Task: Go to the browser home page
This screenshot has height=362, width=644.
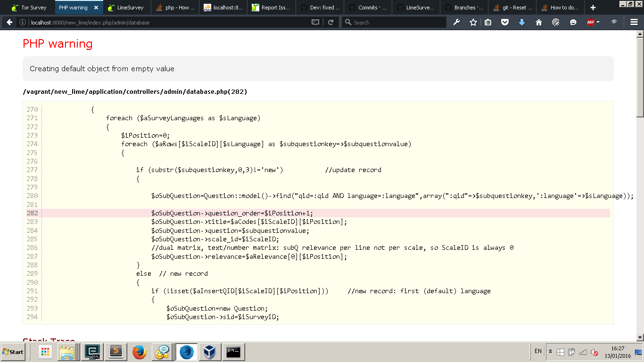Action: pyautogui.click(x=539, y=22)
